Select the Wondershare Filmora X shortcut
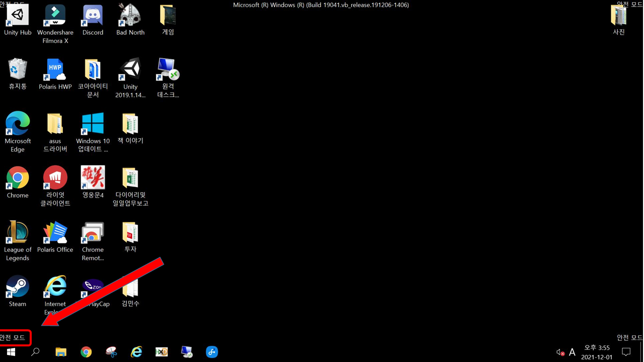The width and height of the screenshot is (644, 362). (55, 24)
